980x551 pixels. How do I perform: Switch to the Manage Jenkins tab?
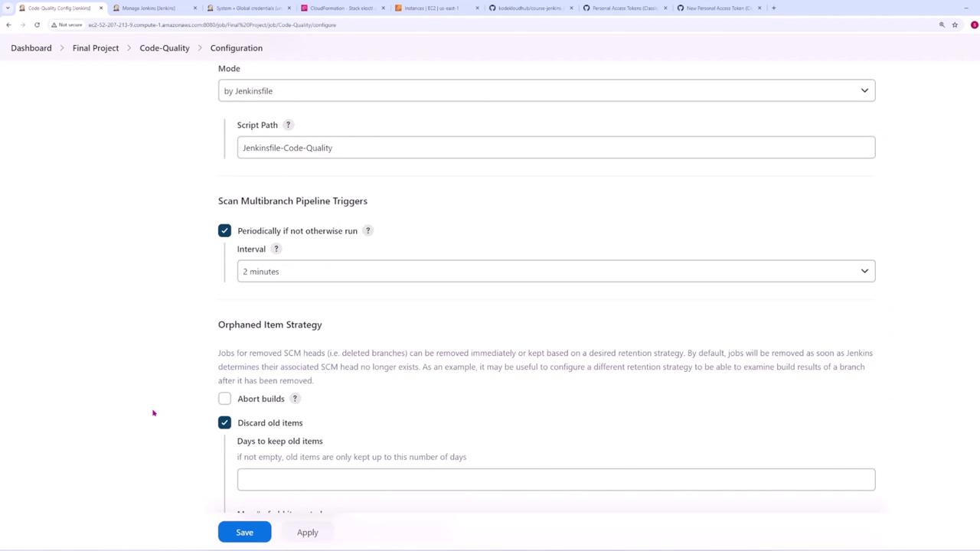click(x=149, y=8)
